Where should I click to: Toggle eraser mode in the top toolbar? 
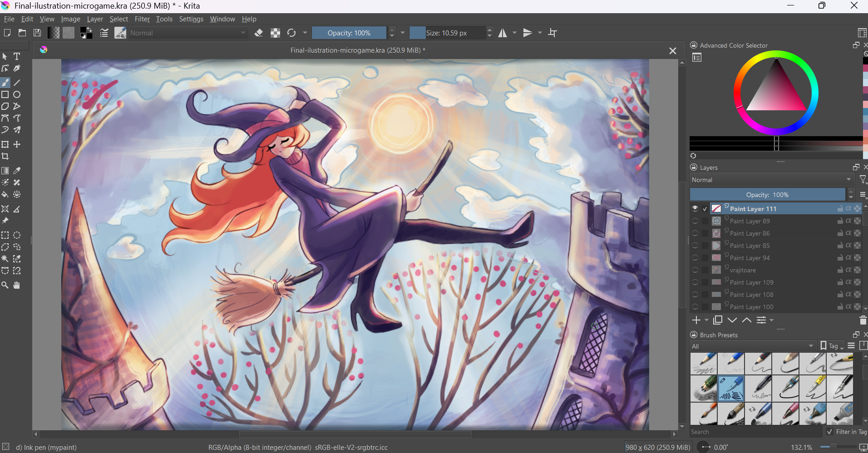tap(259, 33)
